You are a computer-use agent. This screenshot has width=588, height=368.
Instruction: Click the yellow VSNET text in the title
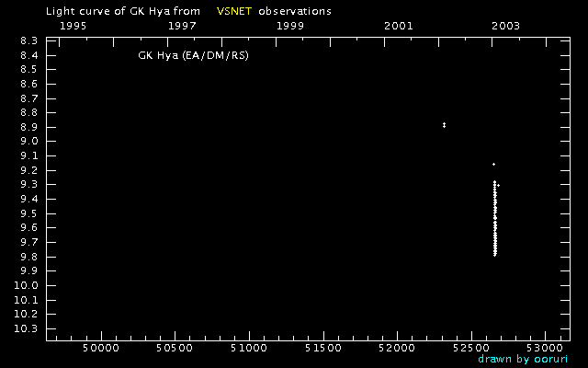click(x=234, y=11)
